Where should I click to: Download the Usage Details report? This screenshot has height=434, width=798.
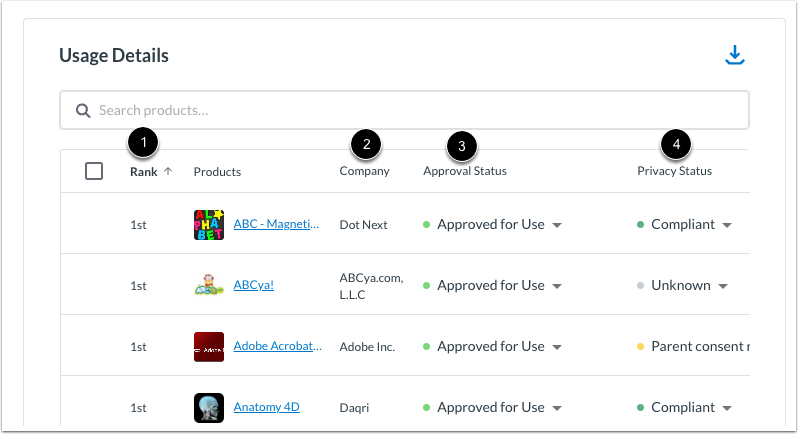coord(734,55)
